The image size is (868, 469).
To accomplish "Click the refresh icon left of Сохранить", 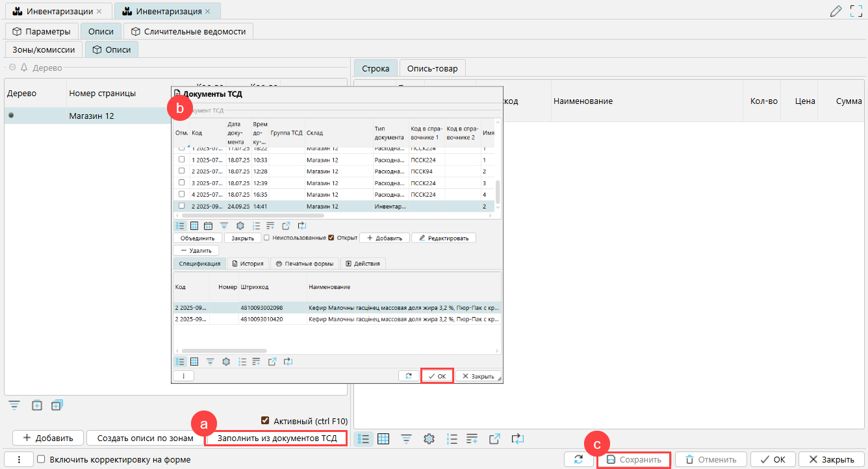I will pos(578,460).
